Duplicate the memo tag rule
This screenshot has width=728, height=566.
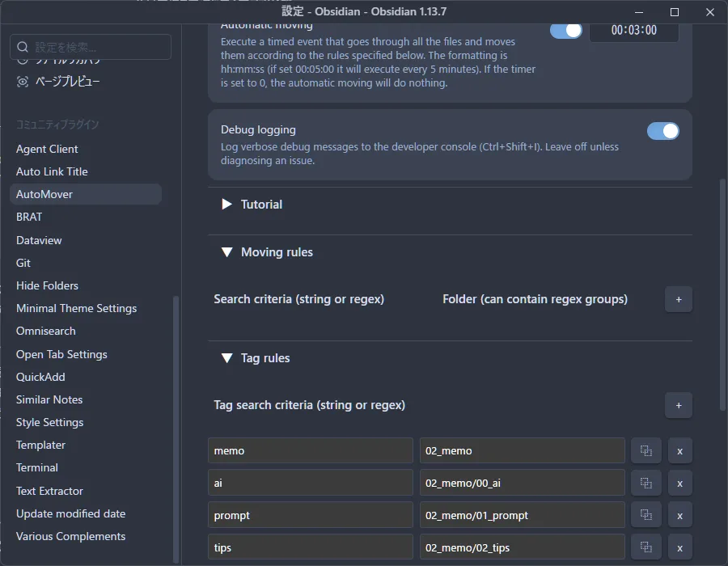tap(645, 450)
